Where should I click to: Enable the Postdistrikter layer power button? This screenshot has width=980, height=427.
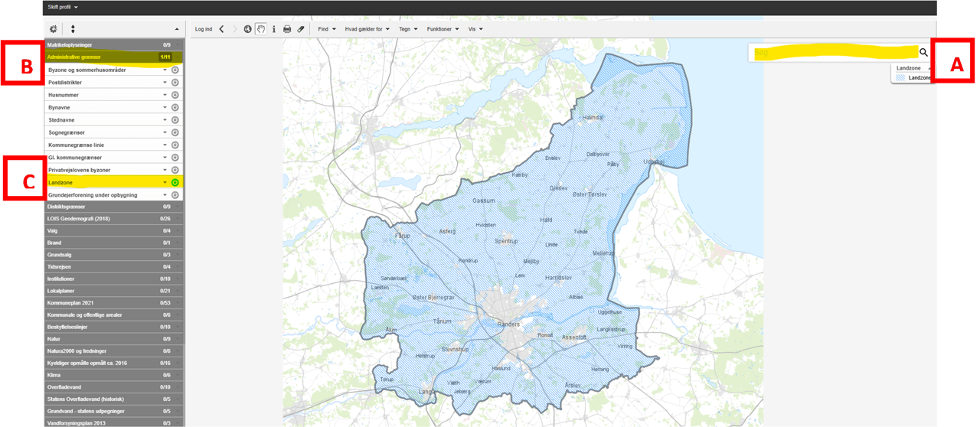pyautogui.click(x=175, y=83)
